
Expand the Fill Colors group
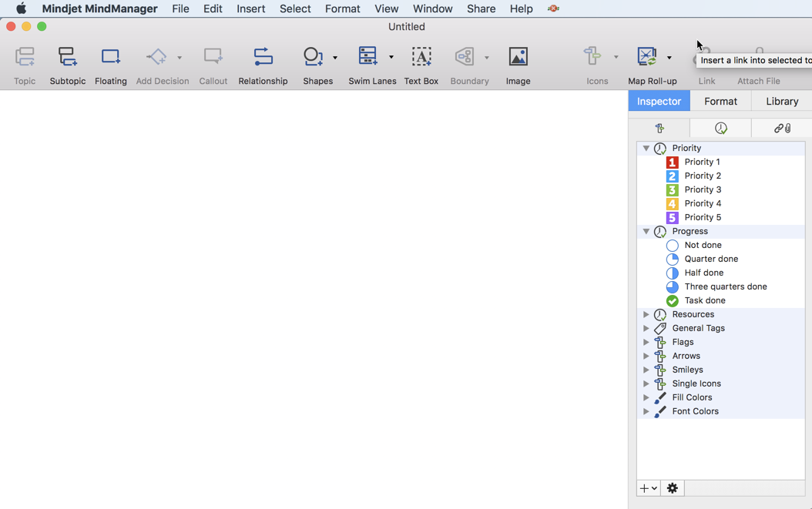coord(646,397)
